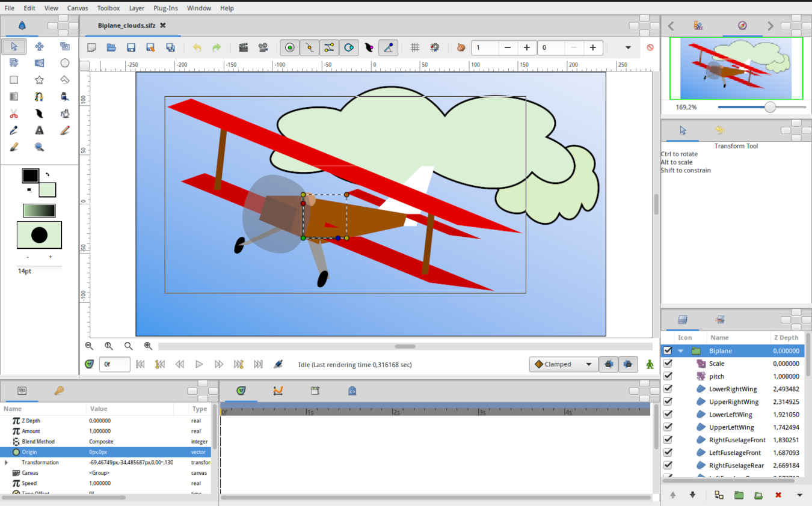Open the Clamped interpolation dropdown

click(x=563, y=364)
